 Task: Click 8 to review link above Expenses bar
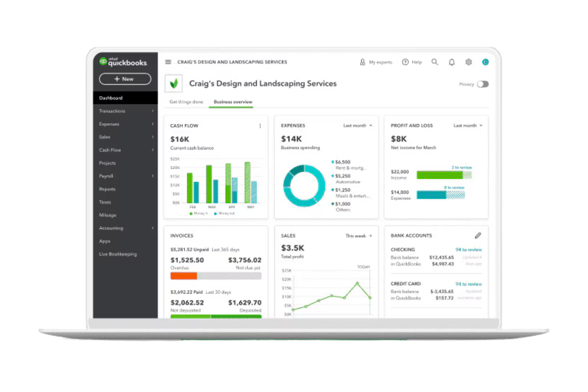(x=454, y=187)
